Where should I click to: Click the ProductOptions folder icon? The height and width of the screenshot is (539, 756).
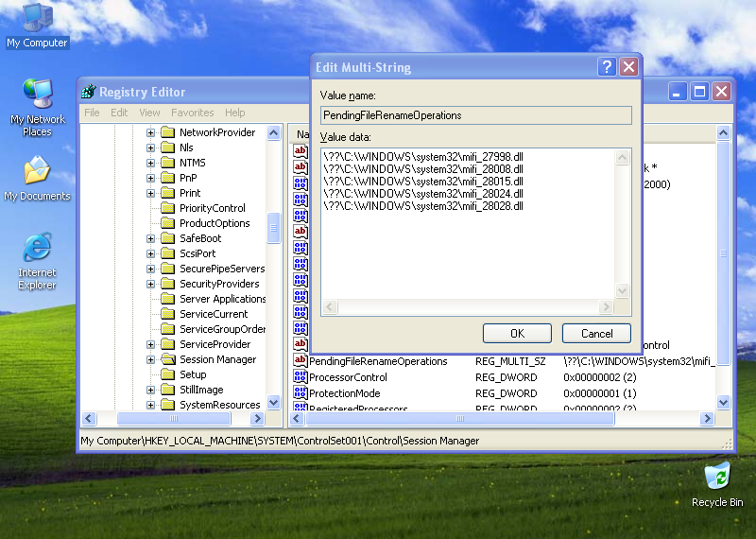click(167, 223)
